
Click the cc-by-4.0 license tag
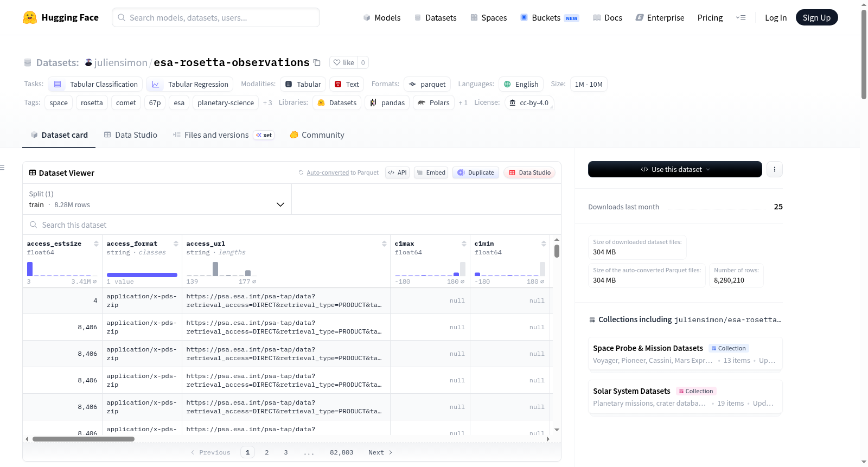coord(529,103)
